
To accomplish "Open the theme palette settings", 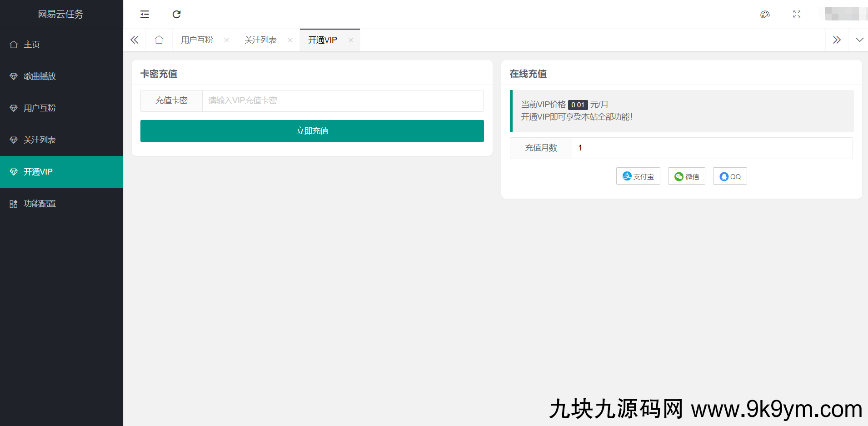I will pyautogui.click(x=765, y=14).
